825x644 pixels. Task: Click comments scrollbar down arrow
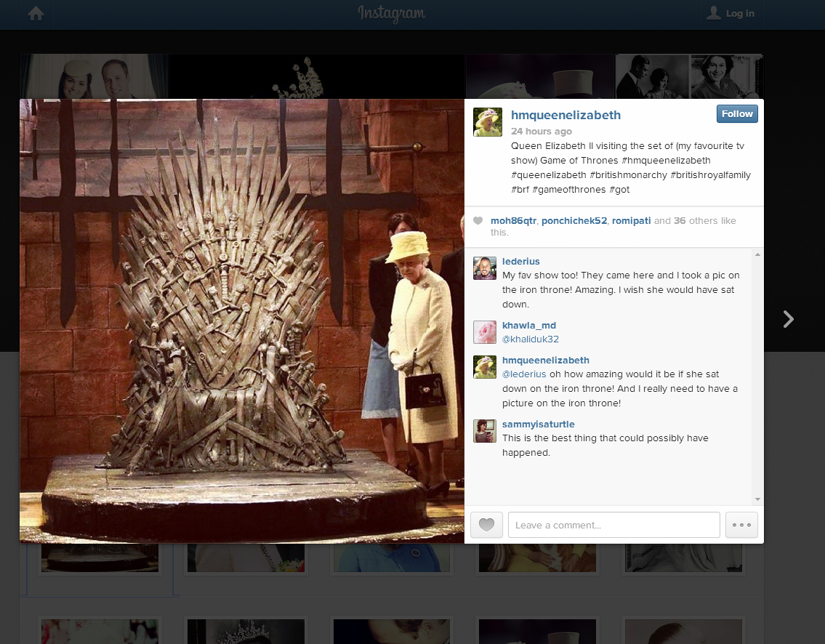point(757,499)
